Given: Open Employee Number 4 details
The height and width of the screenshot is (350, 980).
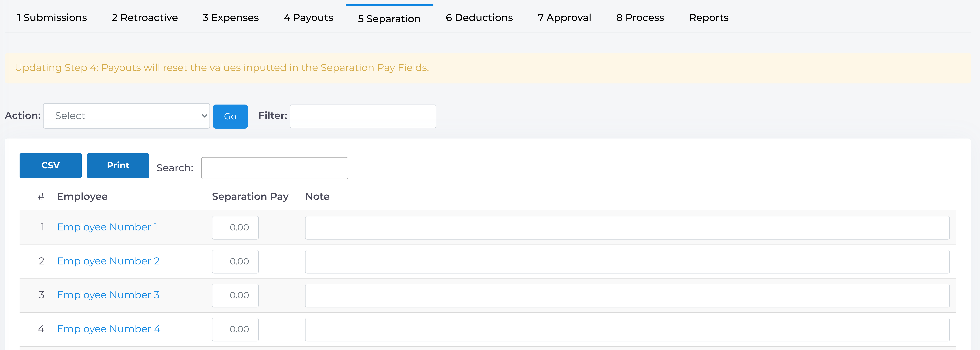Looking at the screenshot, I should coord(108,329).
